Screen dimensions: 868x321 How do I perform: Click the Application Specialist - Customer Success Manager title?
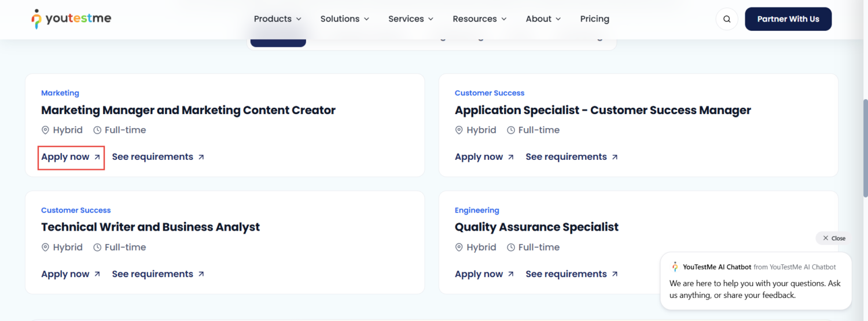[603, 110]
